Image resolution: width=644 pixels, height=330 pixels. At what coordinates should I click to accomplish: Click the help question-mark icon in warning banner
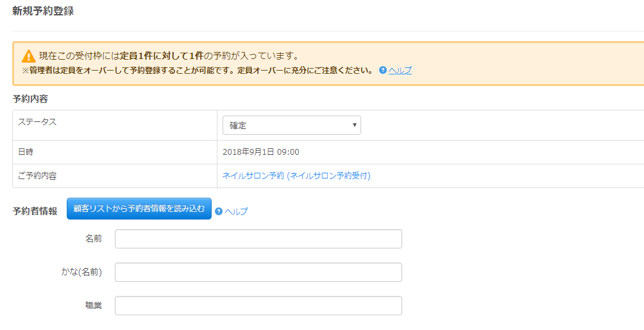point(383,70)
